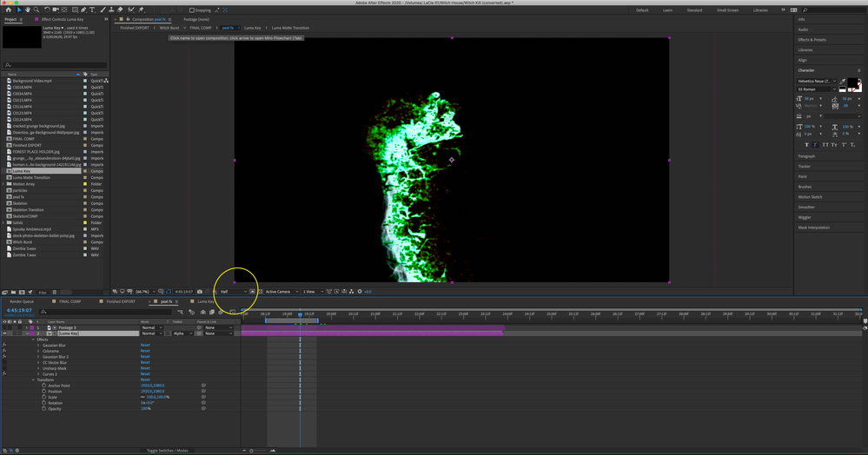The height and width of the screenshot is (455, 868).
Task: Toggle video visibility of Footage 3 layer
Action: pos(4,327)
